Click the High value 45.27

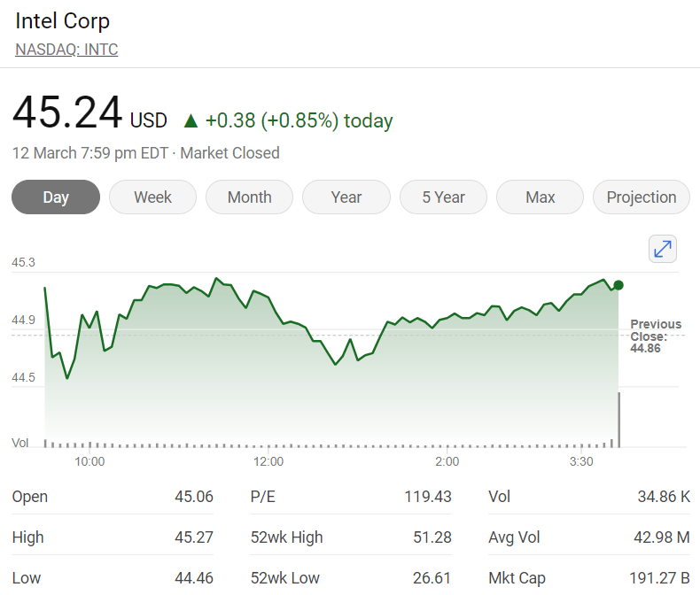click(194, 537)
